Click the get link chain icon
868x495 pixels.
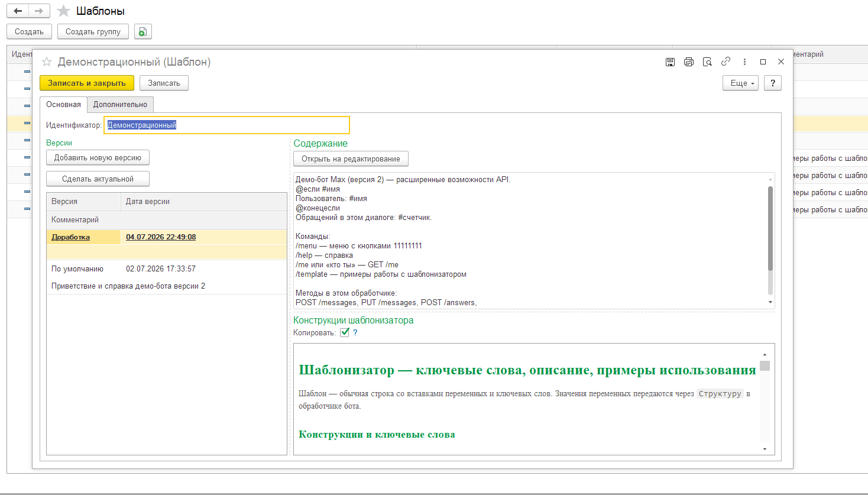pos(726,62)
